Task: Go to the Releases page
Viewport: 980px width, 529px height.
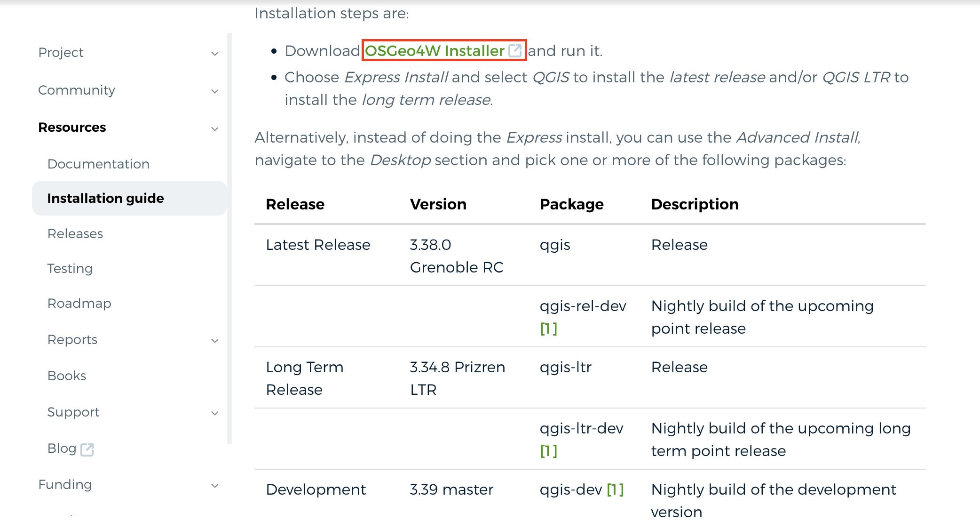Action: click(75, 233)
